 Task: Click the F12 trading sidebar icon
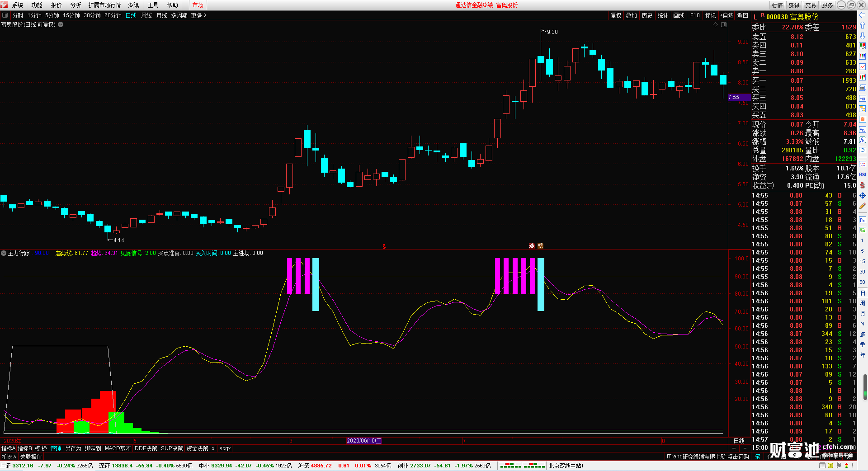point(863,129)
